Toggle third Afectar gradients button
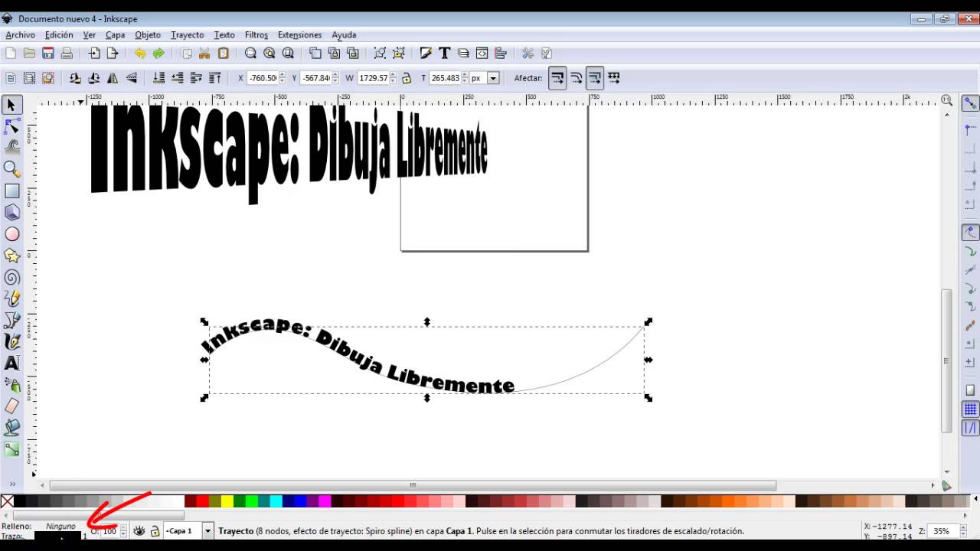Screen dimensions: 980x551 pos(595,77)
